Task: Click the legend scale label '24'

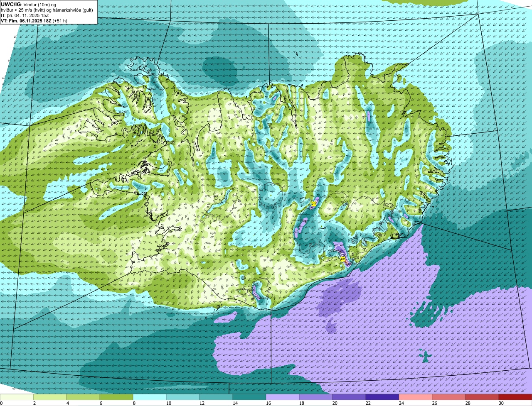Action: (x=401, y=403)
